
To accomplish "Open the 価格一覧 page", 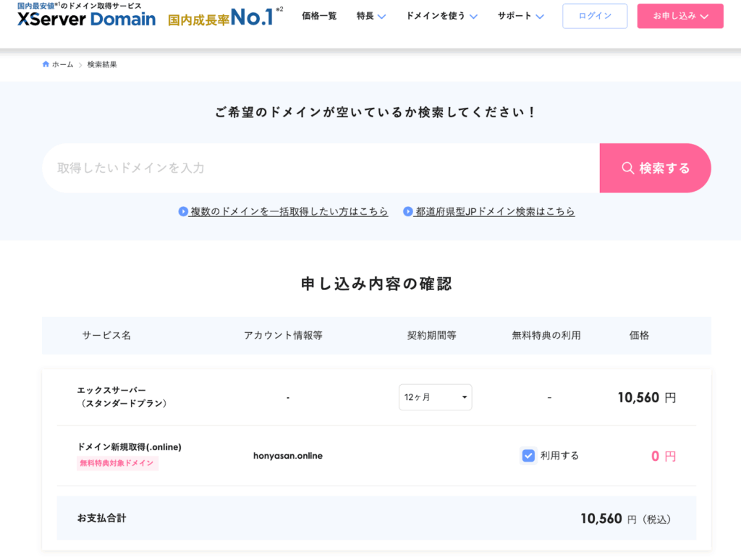I will tap(319, 16).
